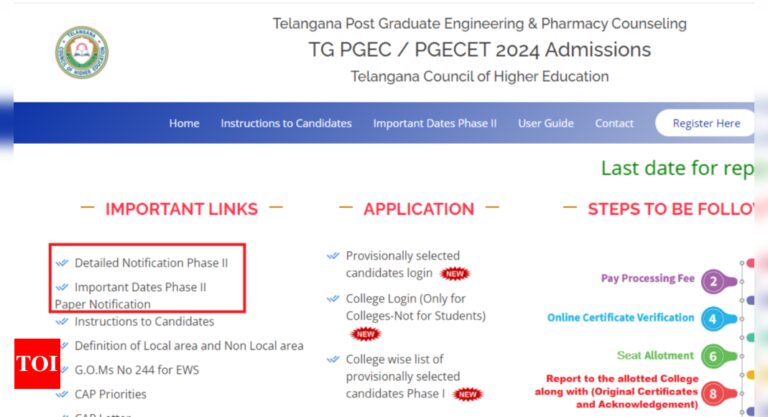Screen dimensions: 768x417
Task: Click the red step 8 Report to College marker
Action: coord(718,394)
